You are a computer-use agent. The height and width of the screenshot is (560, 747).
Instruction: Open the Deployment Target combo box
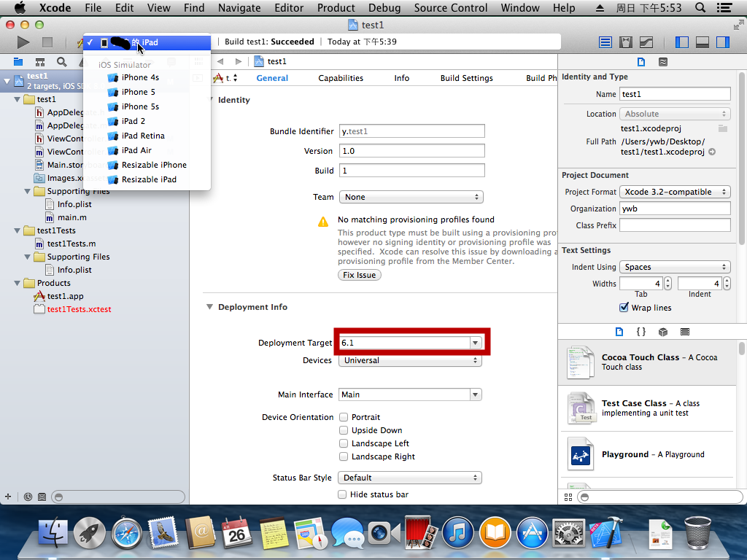475,343
